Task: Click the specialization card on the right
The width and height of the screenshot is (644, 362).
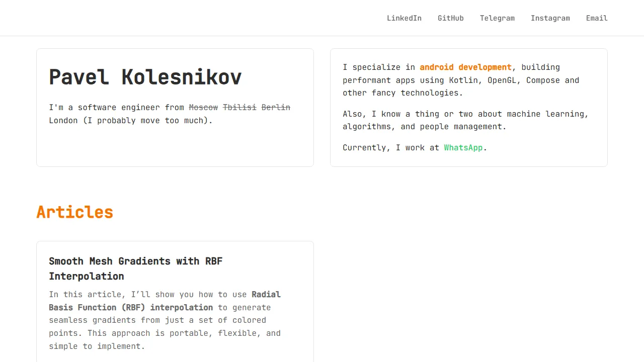Action: click(468, 108)
